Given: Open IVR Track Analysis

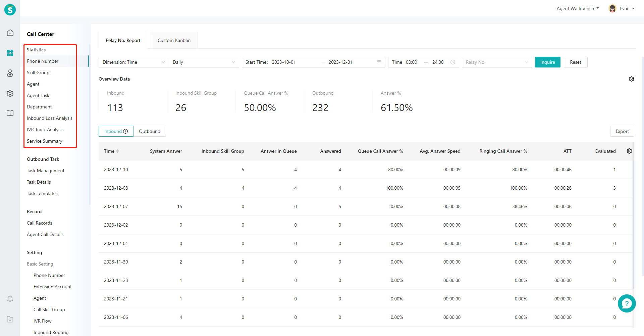Looking at the screenshot, I should [x=45, y=130].
